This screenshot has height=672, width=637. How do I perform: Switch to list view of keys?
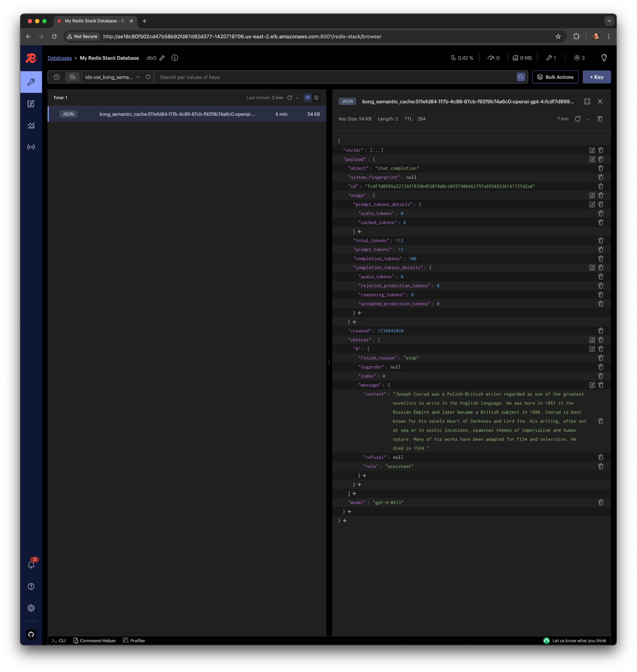(307, 98)
